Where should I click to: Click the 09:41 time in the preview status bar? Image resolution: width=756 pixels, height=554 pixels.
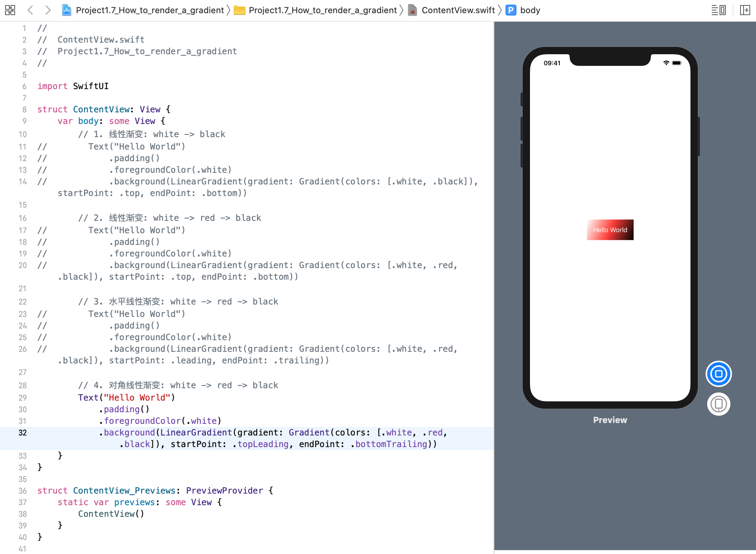[x=552, y=63]
